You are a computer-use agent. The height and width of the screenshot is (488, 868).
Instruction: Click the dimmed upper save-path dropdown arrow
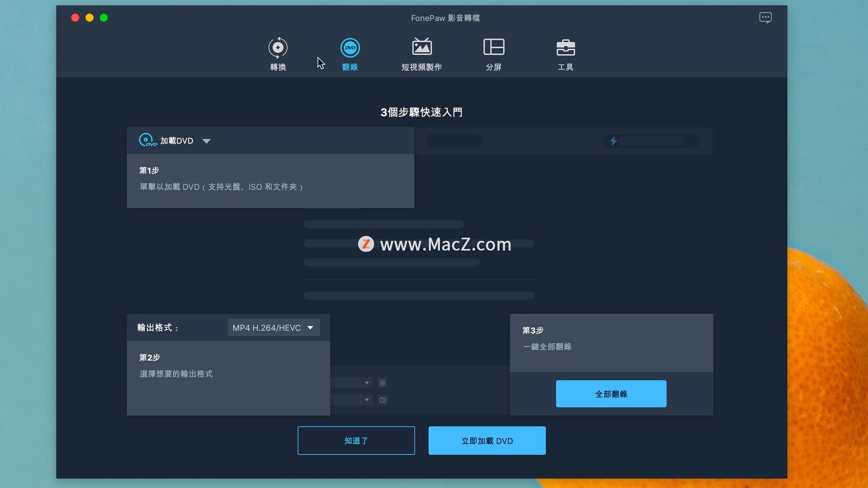click(367, 383)
